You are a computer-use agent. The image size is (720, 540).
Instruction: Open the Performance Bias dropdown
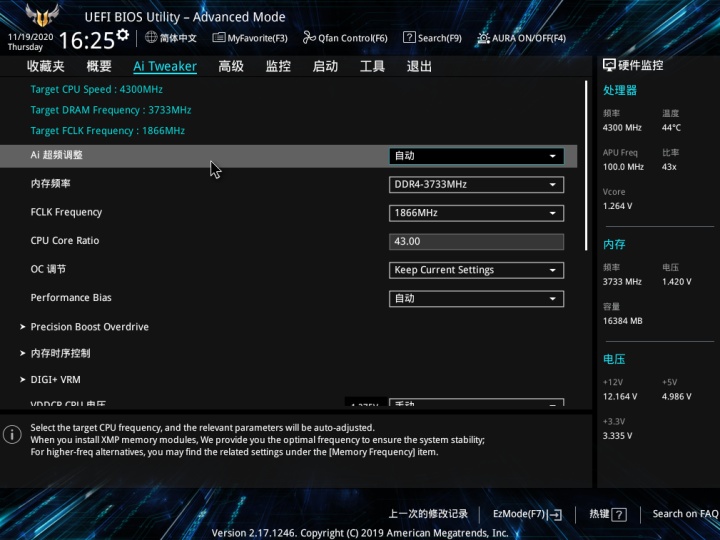click(476, 298)
